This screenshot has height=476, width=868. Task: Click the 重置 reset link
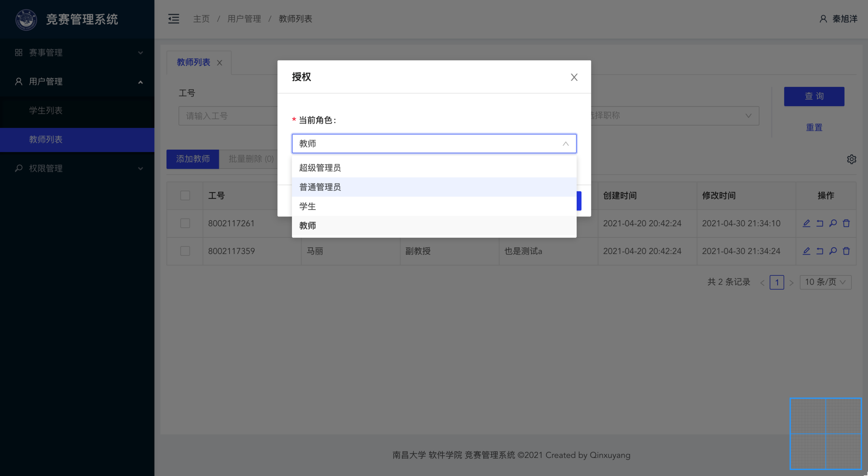point(814,128)
